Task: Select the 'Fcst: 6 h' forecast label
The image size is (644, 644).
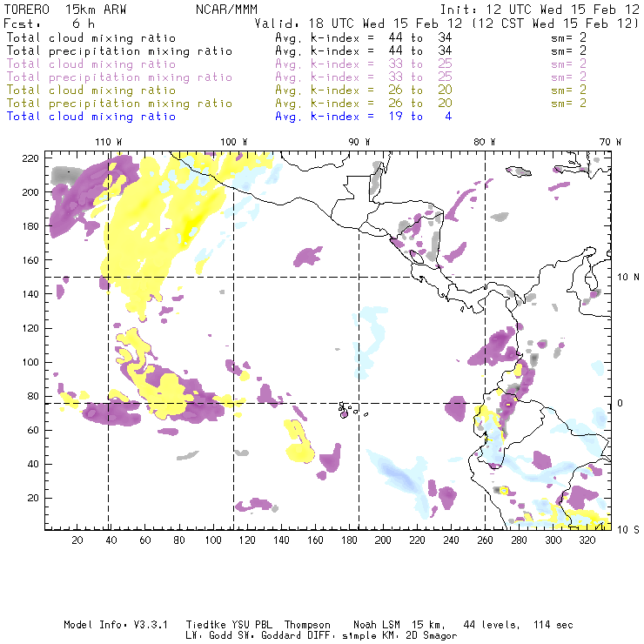Action: [x=49, y=23]
